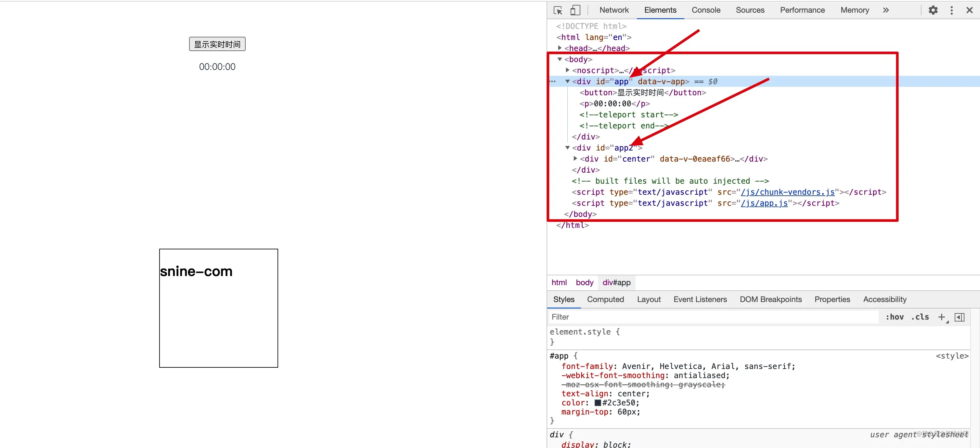Image resolution: width=980 pixels, height=448 pixels.
Task: Click the <style> source link of #app rule
Action: click(952, 356)
